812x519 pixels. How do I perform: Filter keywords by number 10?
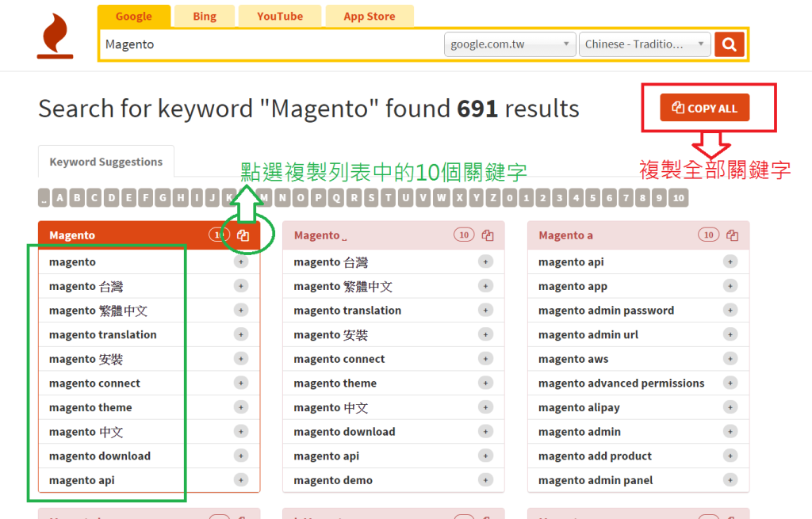(x=677, y=197)
